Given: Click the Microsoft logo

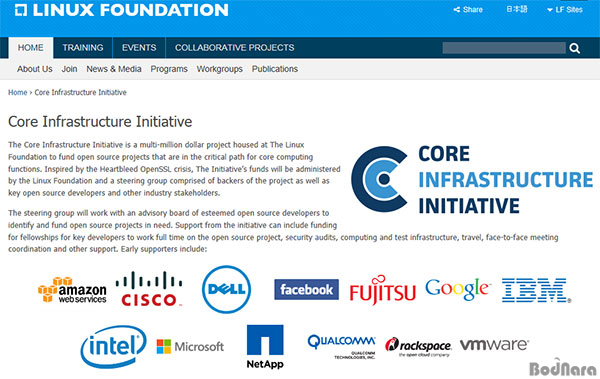Looking at the screenshot, I should click(x=190, y=347).
